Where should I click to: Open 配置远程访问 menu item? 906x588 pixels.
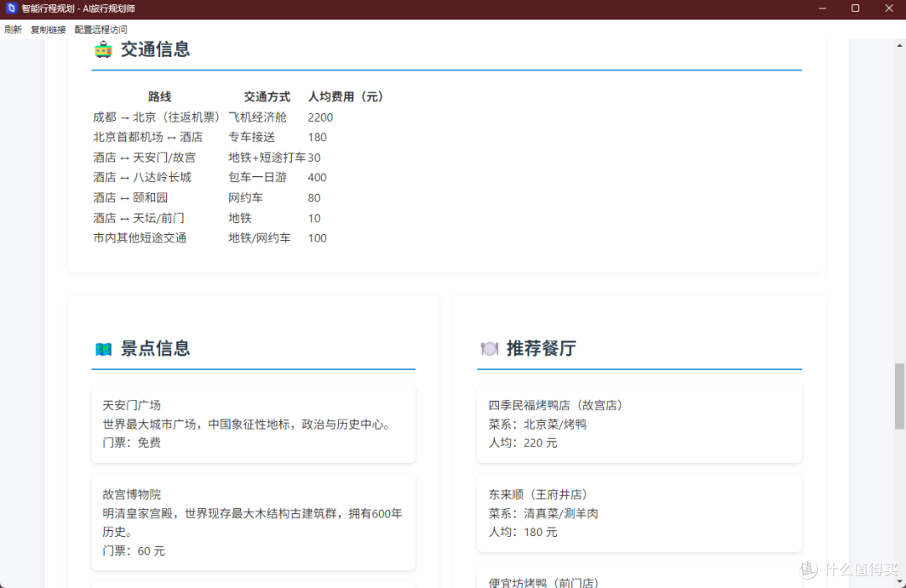pos(101,29)
